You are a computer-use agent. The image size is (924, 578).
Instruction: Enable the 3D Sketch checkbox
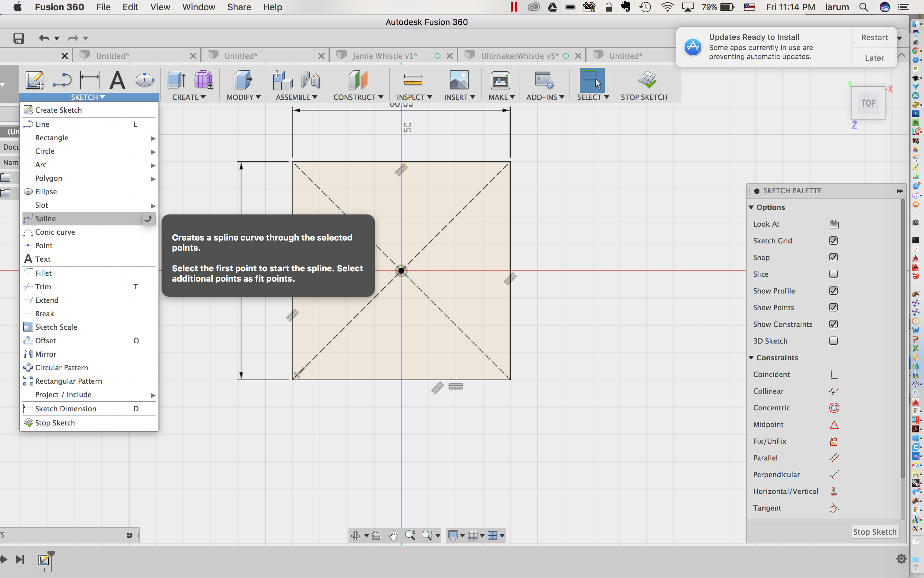[x=834, y=341]
